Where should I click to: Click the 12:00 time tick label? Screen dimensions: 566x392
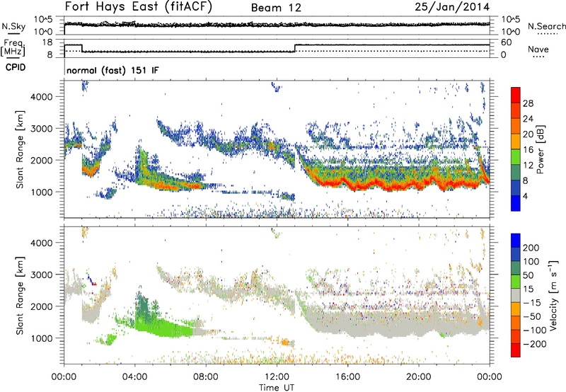point(277,377)
